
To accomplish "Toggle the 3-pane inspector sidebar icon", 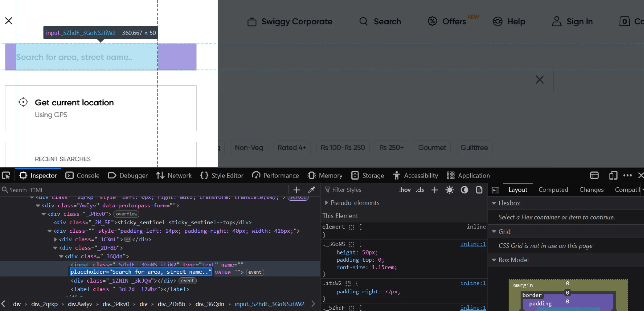I will (x=496, y=190).
